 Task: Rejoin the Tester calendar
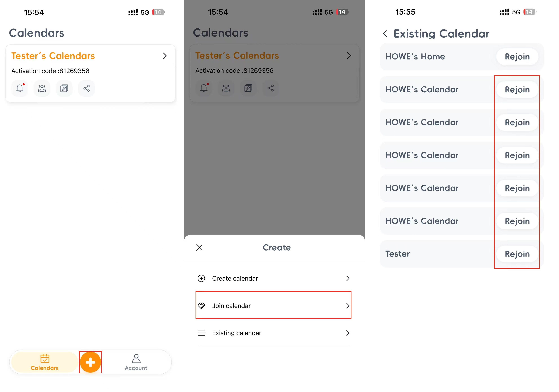tap(517, 254)
